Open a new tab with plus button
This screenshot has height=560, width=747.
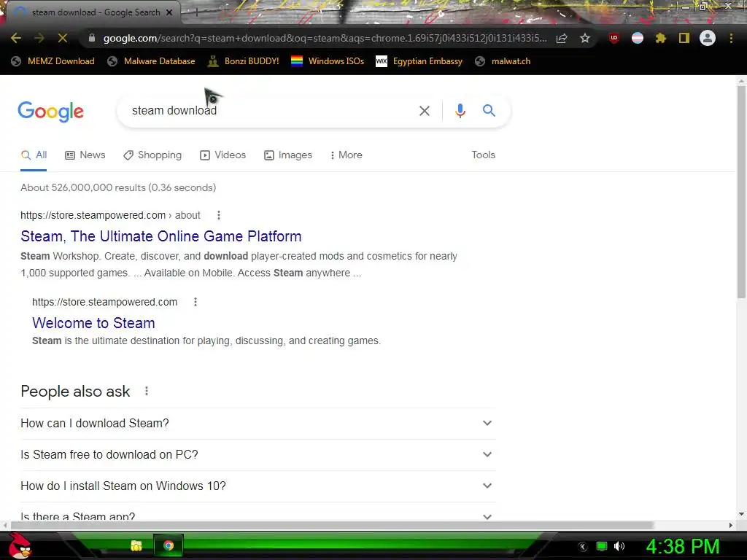pyautogui.click(x=196, y=12)
